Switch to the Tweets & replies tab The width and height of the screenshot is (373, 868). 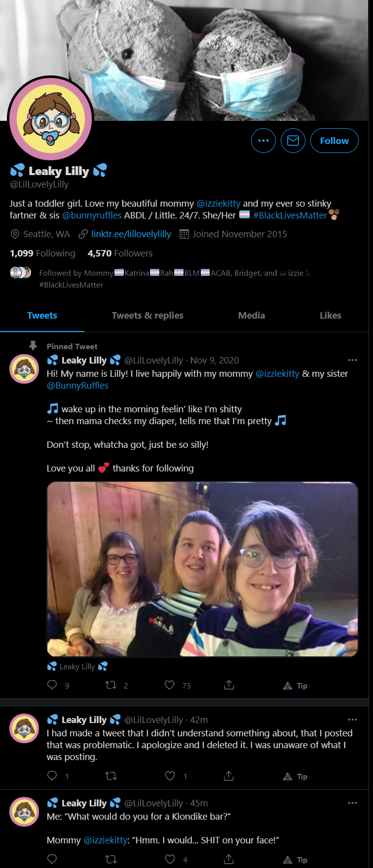tap(148, 316)
